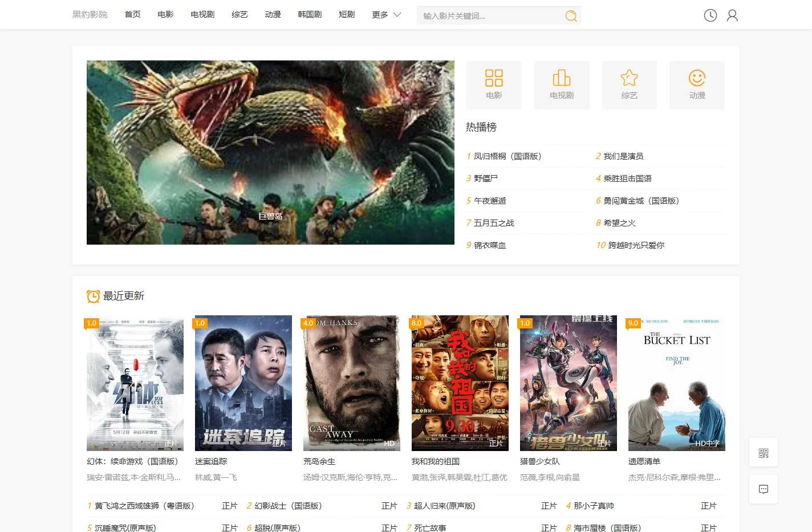Open the 巨兽岛 banner image
This screenshot has height=532, width=812.
tap(270, 153)
